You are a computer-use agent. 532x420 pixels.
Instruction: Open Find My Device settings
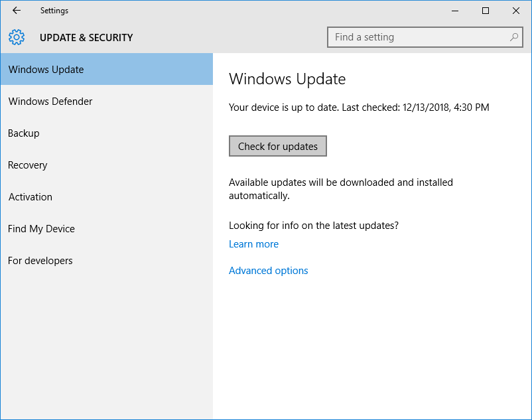[41, 228]
